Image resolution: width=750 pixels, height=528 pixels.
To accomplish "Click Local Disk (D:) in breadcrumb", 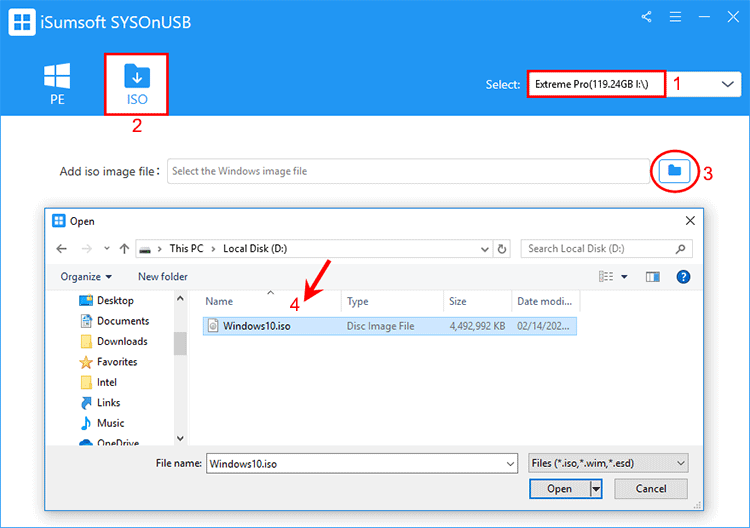I will tap(255, 249).
